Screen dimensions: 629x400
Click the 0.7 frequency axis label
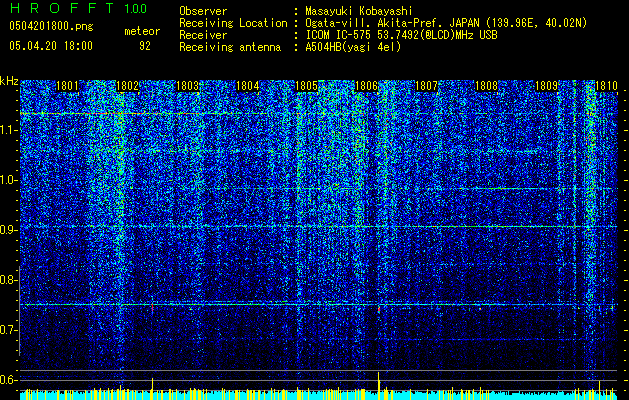(9, 330)
